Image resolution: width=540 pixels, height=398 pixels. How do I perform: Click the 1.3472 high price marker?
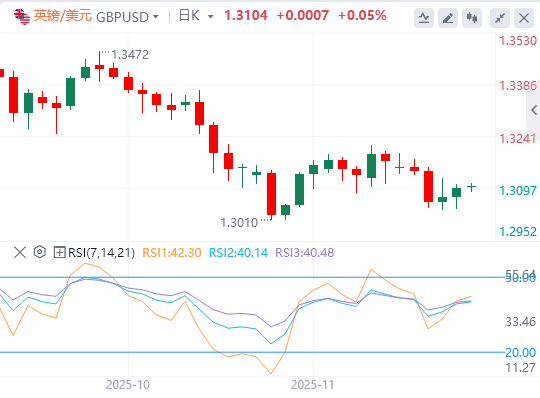pos(130,55)
